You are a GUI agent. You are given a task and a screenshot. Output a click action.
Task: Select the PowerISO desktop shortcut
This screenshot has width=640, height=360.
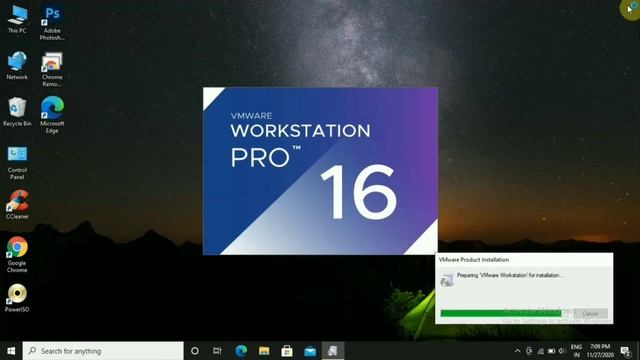pyautogui.click(x=17, y=298)
